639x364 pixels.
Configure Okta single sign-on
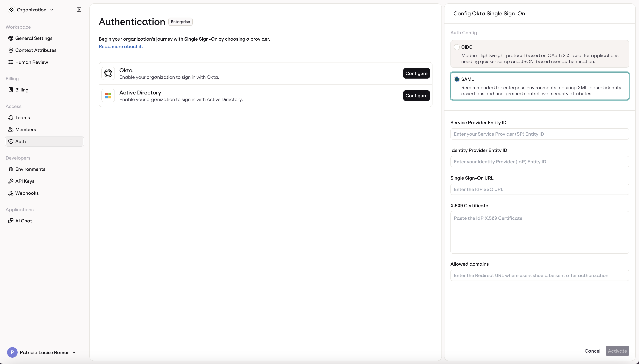tap(416, 73)
